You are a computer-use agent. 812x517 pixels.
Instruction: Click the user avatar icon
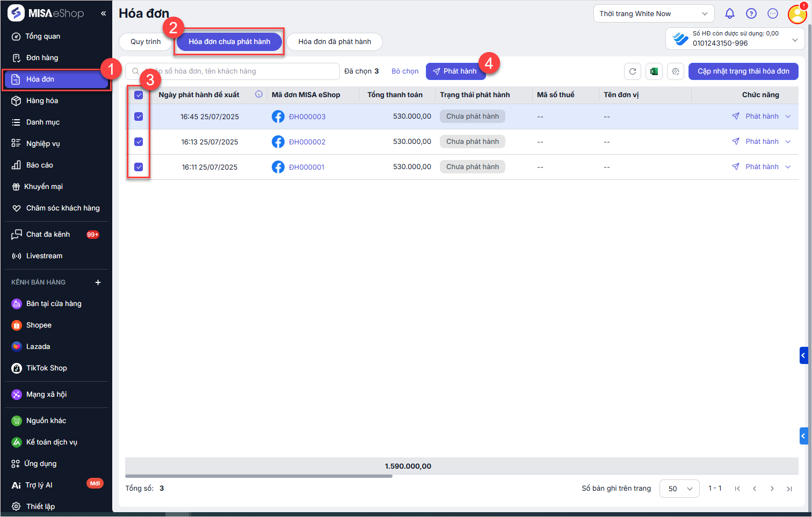(797, 14)
